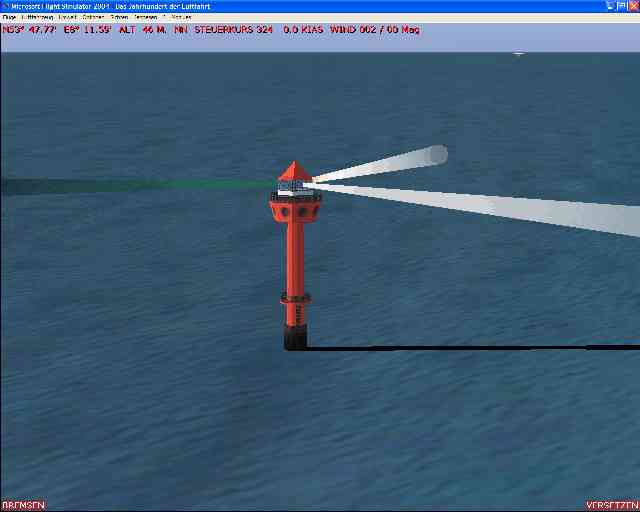Open the Flüge menu

click(9, 18)
